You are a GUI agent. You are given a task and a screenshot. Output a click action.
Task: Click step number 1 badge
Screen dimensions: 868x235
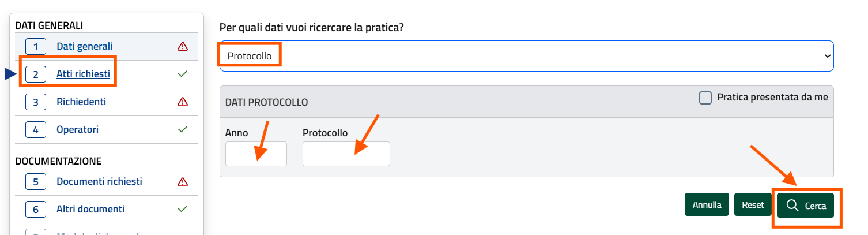pos(36,46)
